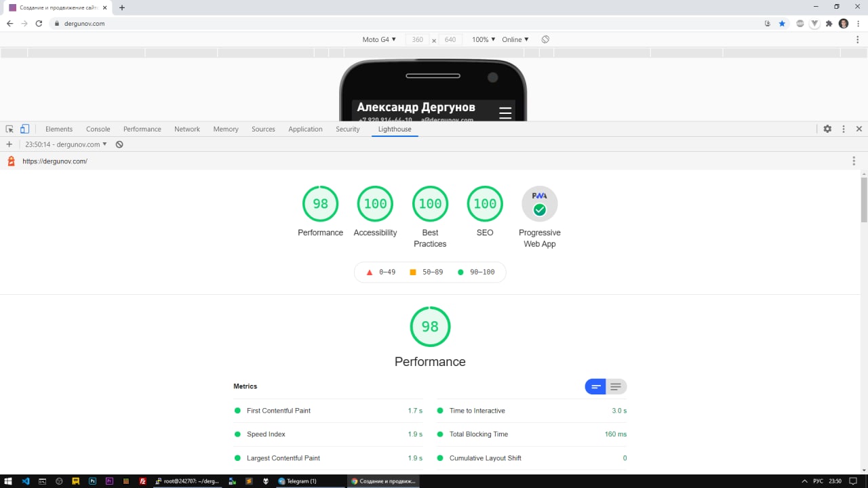Open Visual Studio Code from taskbar
This screenshot has width=868, height=488.
point(26,481)
